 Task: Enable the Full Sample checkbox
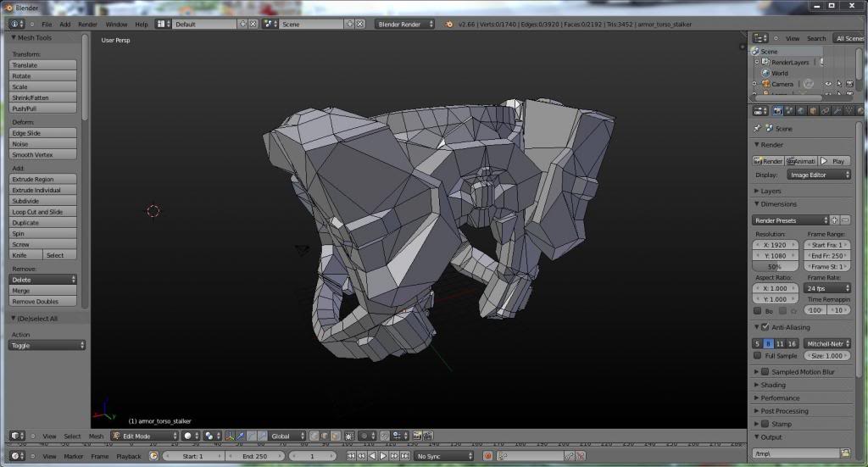(x=757, y=356)
